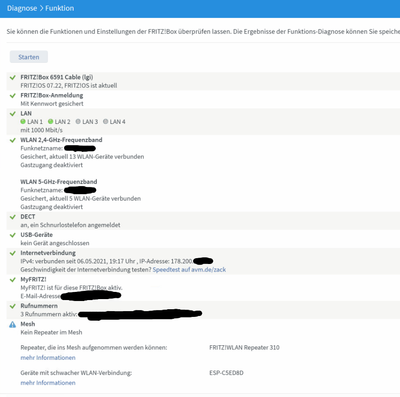400x397 pixels.
Task: Click checkmark beside Internetverbindung
Action: 13,253
